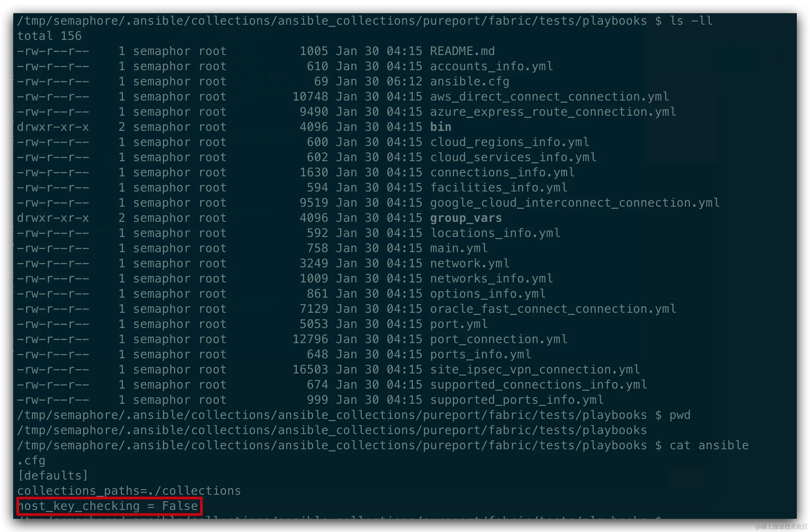Click the group_vars directory name
This screenshot has width=810, height=532.
click(466, 218)
